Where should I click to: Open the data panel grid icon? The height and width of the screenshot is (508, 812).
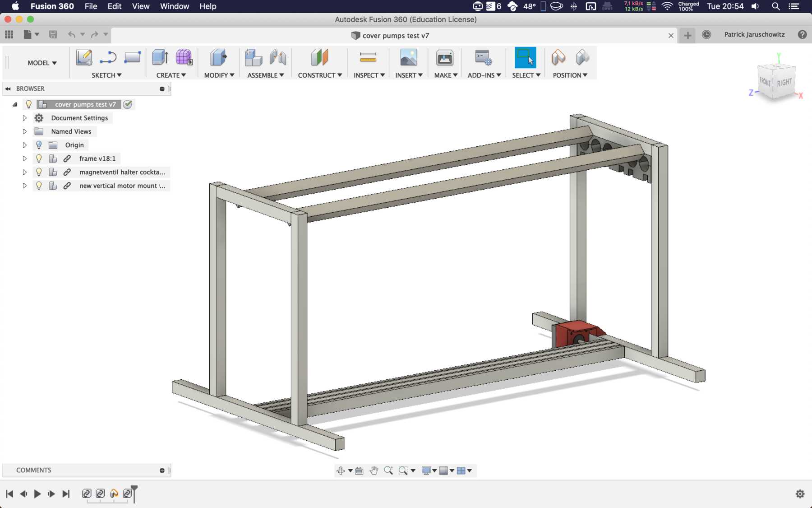point(9,34)
